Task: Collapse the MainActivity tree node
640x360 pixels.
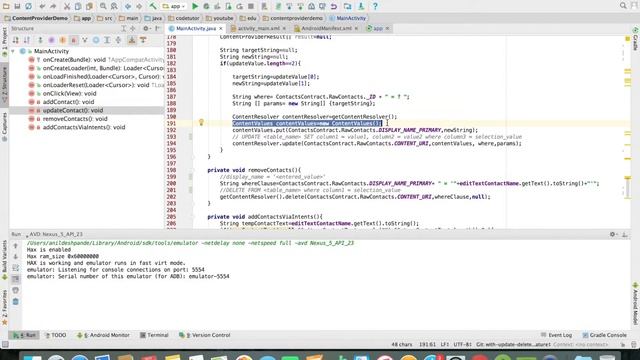Action: [13, 51]
